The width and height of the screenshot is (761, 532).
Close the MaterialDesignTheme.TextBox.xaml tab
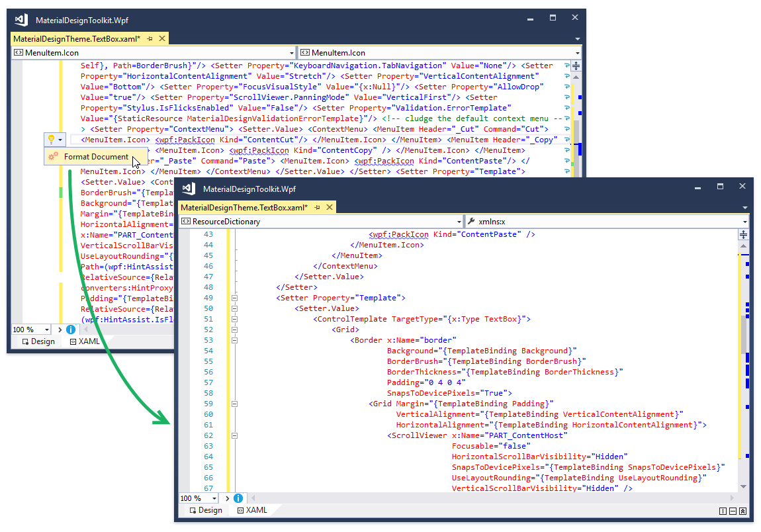329,207
